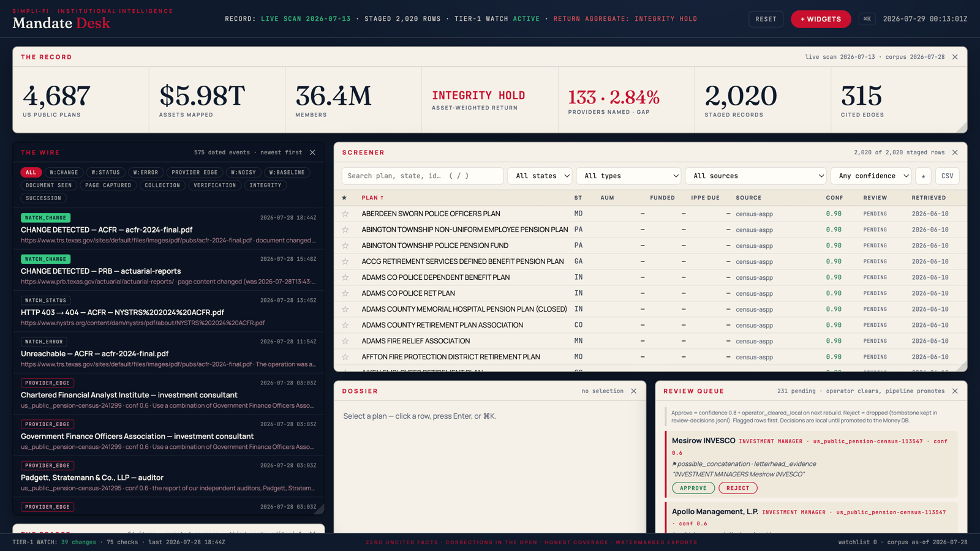This screenshot has width=980, height=551.
Task: Toggle W:STATUS filter chip
Action: click(x=105, y=173)
